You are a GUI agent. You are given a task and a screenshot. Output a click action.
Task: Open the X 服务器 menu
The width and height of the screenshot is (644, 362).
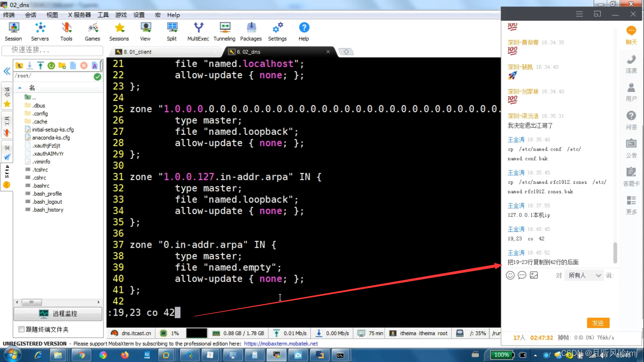79,15
